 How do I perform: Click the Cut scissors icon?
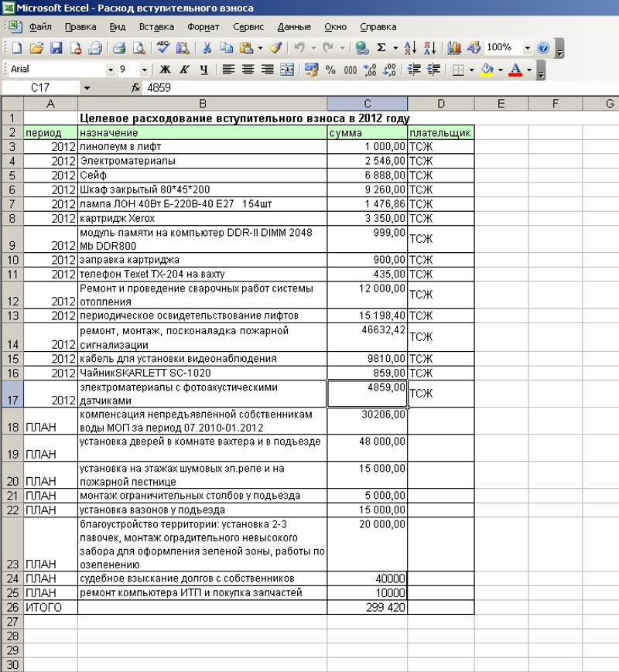click(207, 48)
